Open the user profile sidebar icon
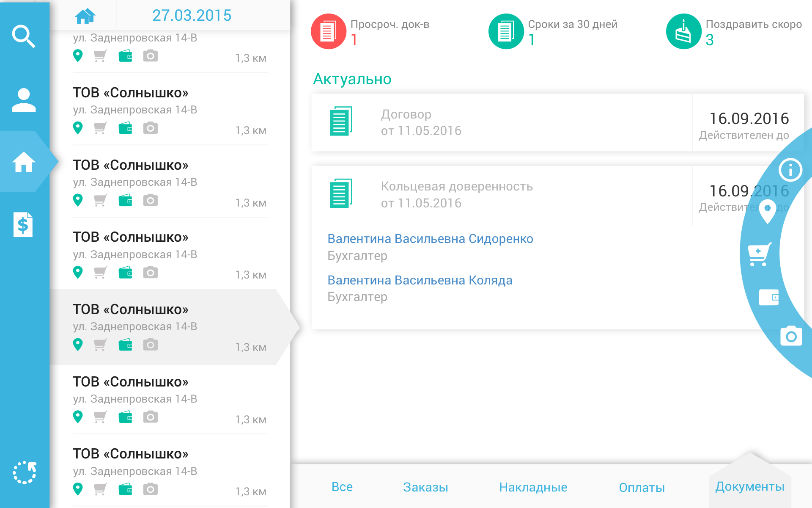The width and height of the screenshot is (812, 508). tap(24, 100)
